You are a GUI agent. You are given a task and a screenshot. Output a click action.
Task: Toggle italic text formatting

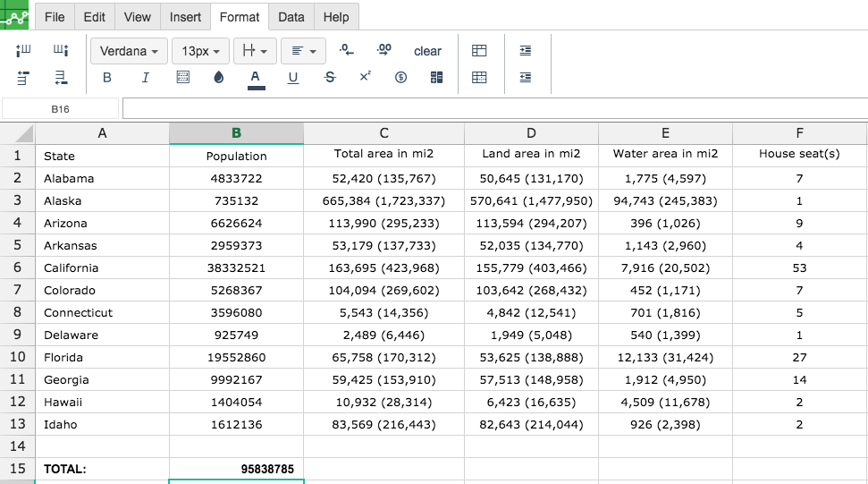[145, 78]
